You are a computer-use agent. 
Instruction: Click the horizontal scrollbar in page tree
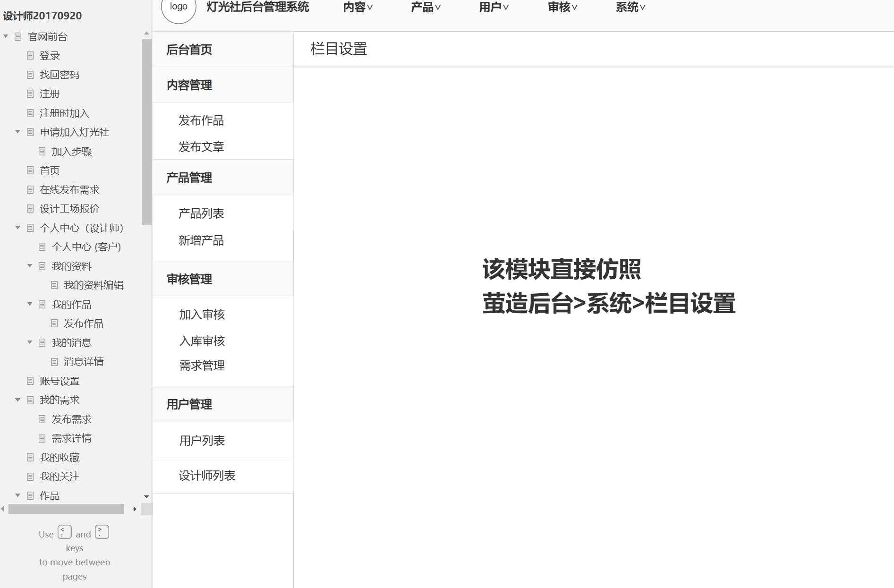66,509
